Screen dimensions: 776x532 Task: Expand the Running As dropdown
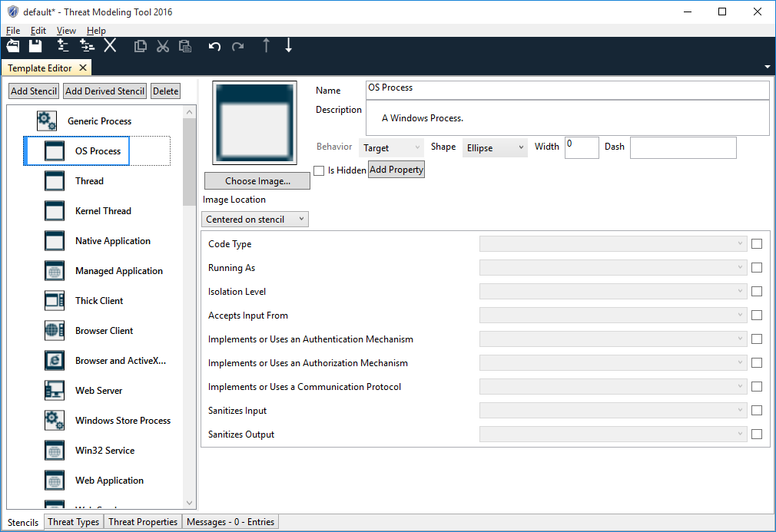tap(612, 268)
